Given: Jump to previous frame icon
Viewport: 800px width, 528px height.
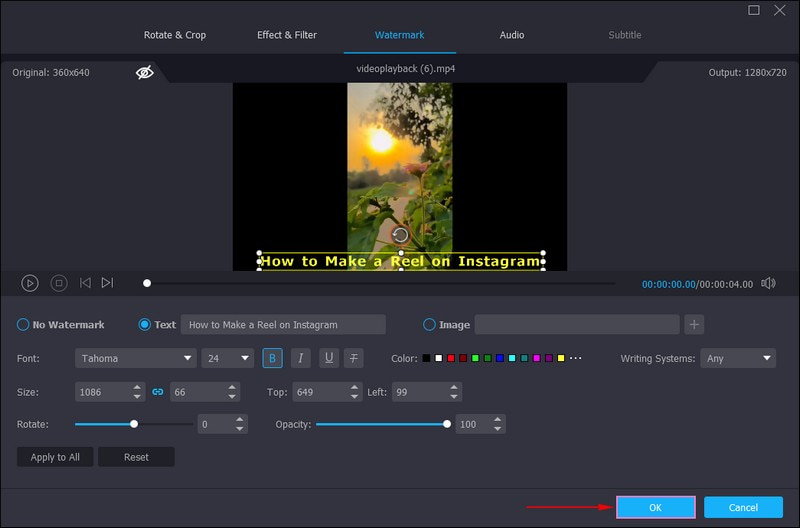Looking at the screenshot, I should pos(85,283).
